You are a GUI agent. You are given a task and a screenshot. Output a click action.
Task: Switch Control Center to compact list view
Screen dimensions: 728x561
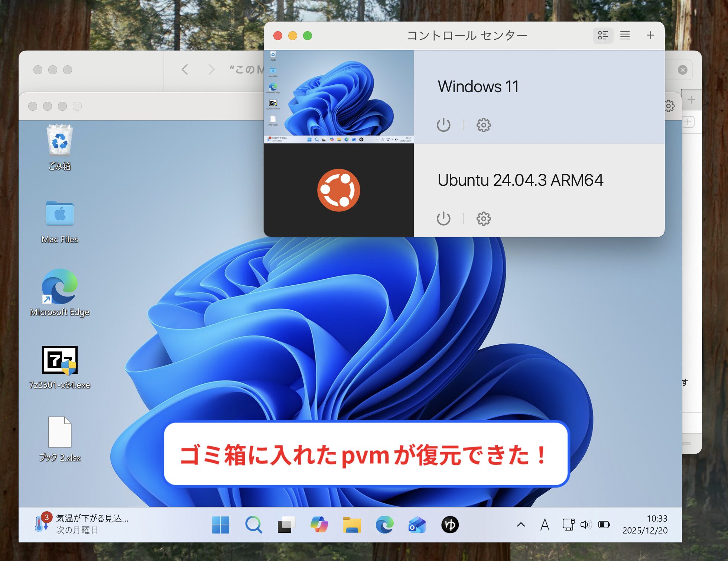pos(625,36)
